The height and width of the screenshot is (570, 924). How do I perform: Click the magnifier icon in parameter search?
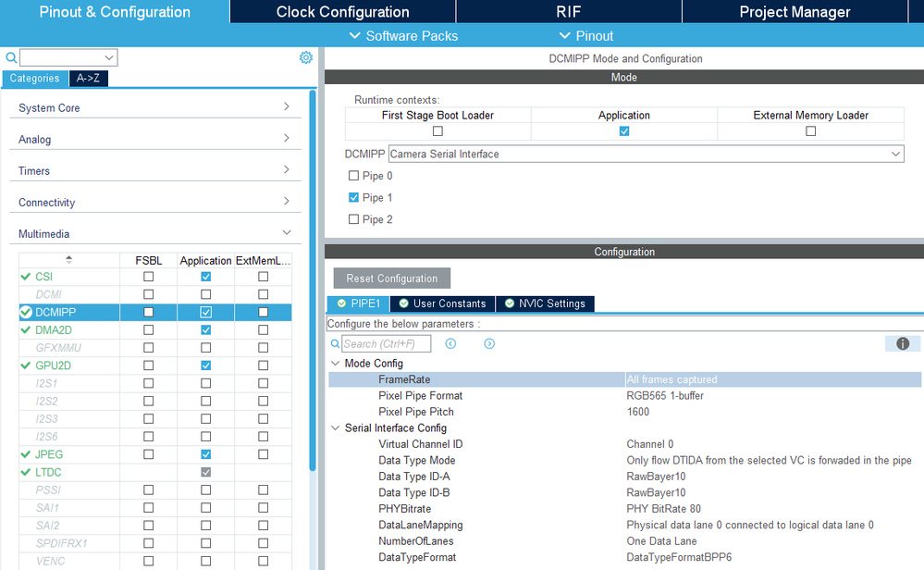[335, 343]
